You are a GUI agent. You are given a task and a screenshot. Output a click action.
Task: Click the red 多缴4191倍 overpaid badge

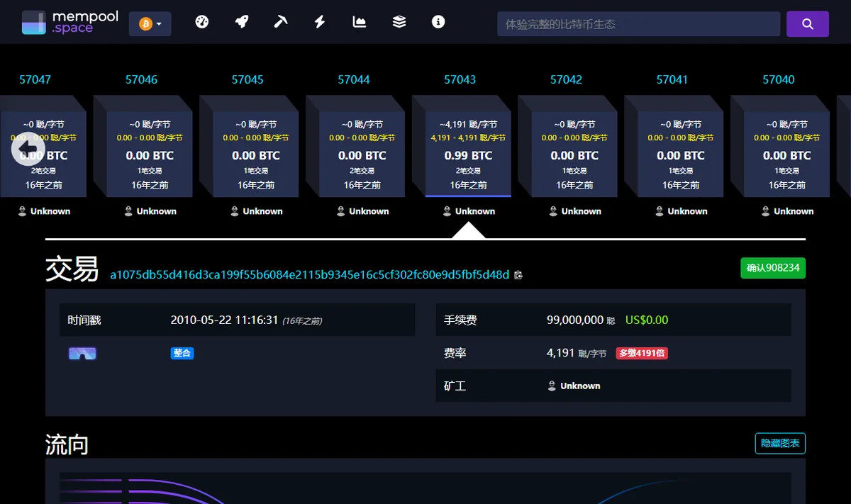[642, 353]
